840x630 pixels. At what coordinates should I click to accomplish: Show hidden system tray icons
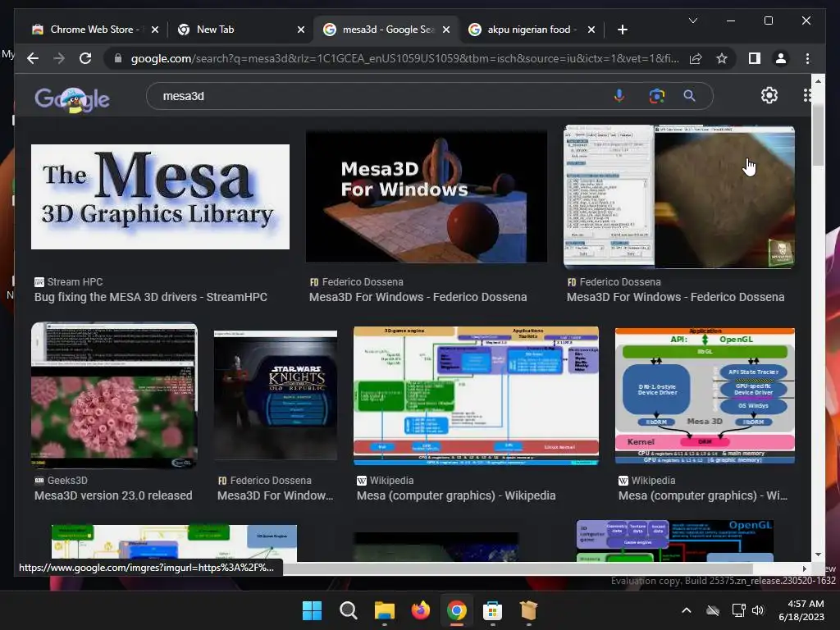[687, 610]
